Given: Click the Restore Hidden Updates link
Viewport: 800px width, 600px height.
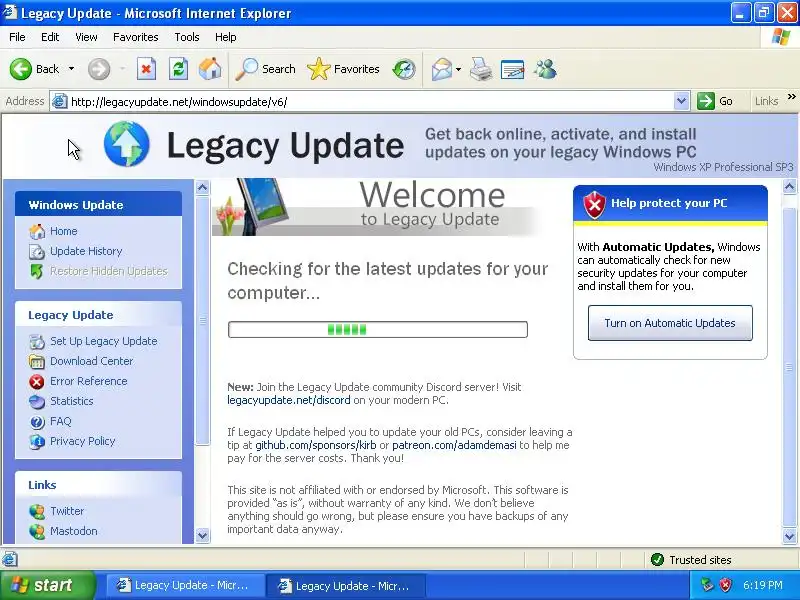Looking at the screenshot, I should click(108, 271).
